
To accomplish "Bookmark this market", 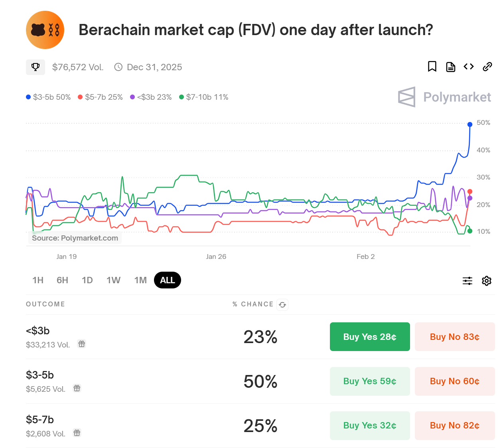I will point(432,67).
